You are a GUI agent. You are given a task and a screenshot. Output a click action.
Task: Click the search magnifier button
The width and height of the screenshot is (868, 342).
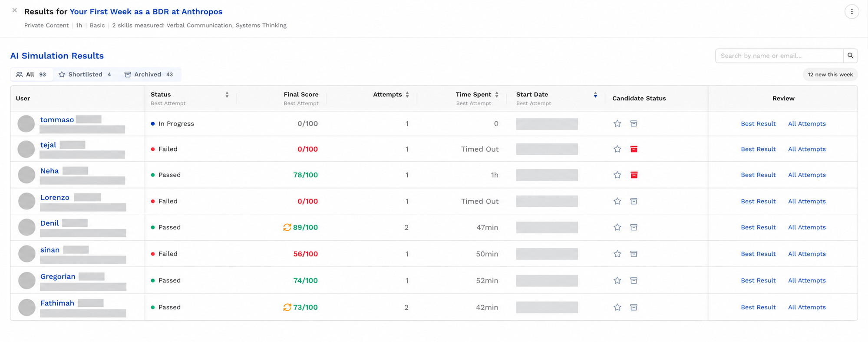(x=850, y=56)
